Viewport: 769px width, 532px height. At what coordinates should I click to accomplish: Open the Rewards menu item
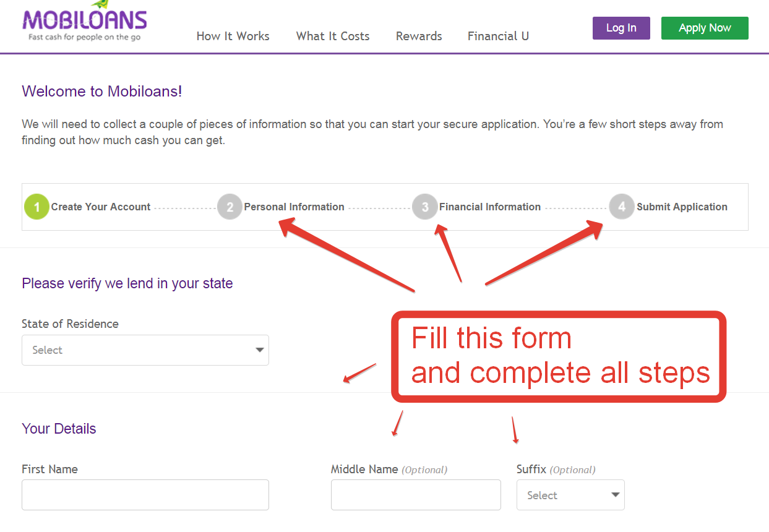(x=419, y=36)
